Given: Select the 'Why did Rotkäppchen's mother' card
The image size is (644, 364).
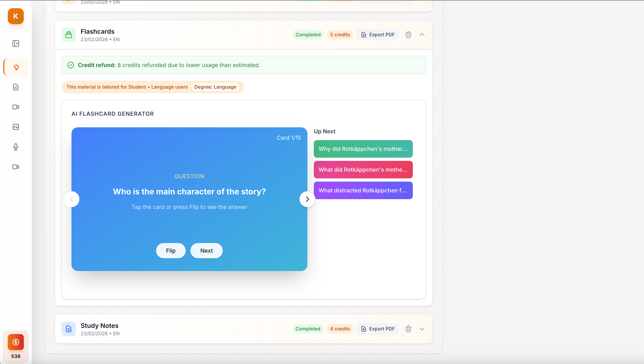Looking at the screenshot, I should click(x=363, y=149).
